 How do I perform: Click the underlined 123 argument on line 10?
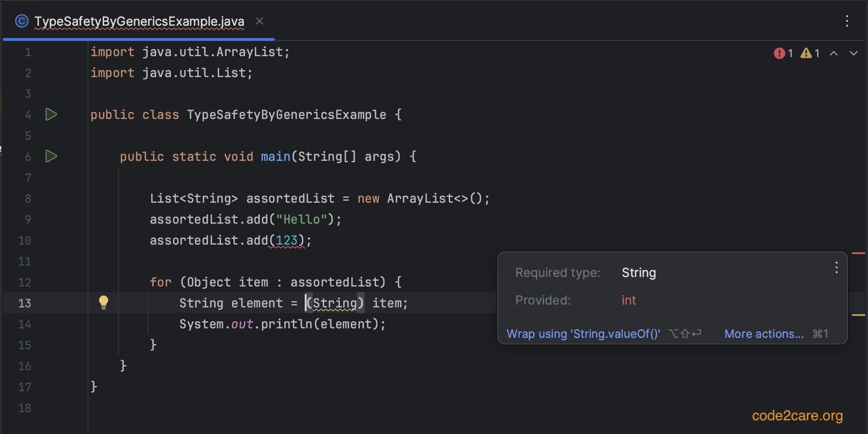point(287,240)
